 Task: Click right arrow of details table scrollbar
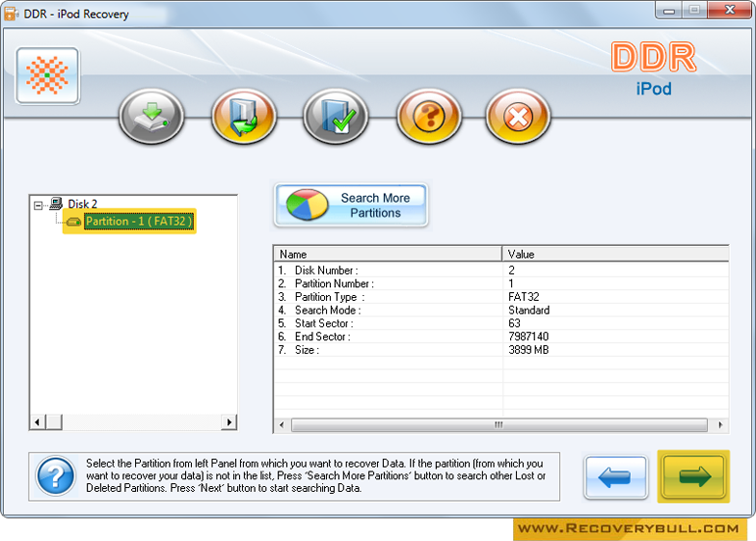[x=721, y=425]
